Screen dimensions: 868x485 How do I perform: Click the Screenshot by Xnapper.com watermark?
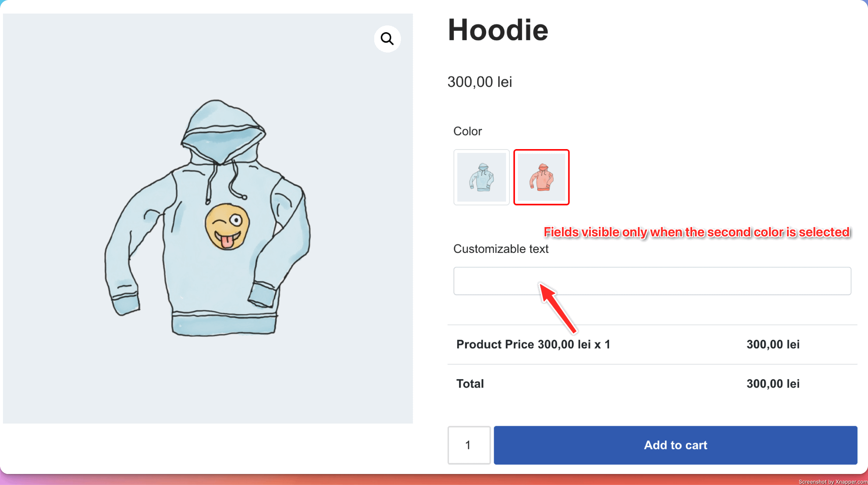[832, 482]
